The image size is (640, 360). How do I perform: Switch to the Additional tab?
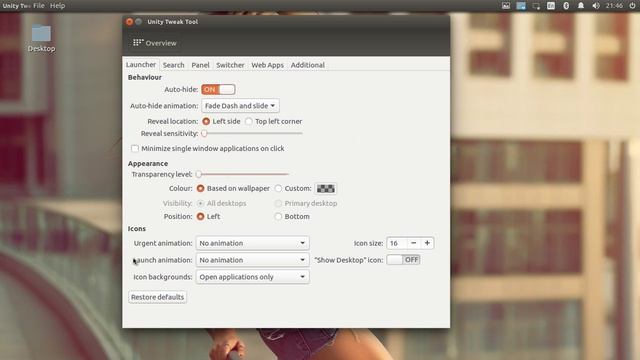point(308,65)
